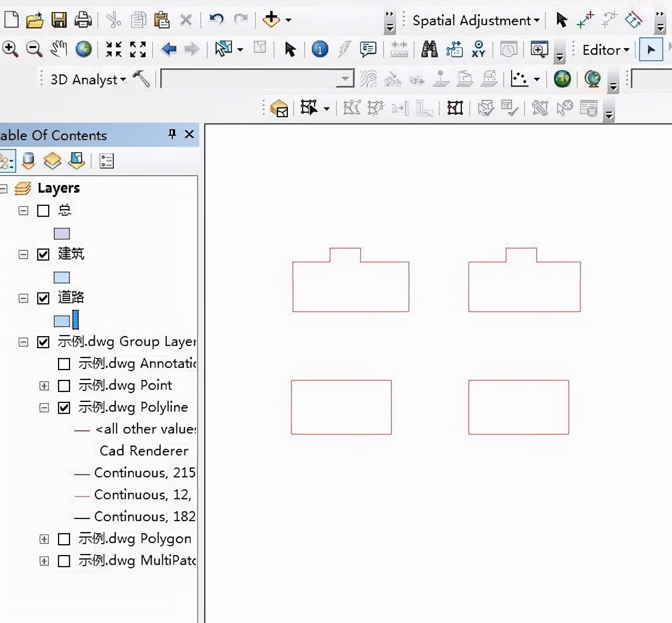Select the Layers data frame
Viewport: 672px width, 623px height.
click(x=59, y=188)
